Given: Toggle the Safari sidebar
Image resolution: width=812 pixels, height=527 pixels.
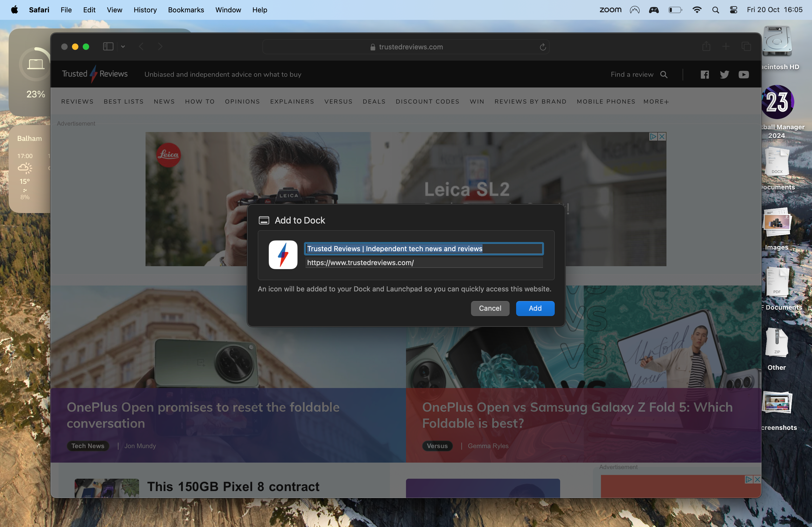Looking at the screenshot, I should point(108,46).
